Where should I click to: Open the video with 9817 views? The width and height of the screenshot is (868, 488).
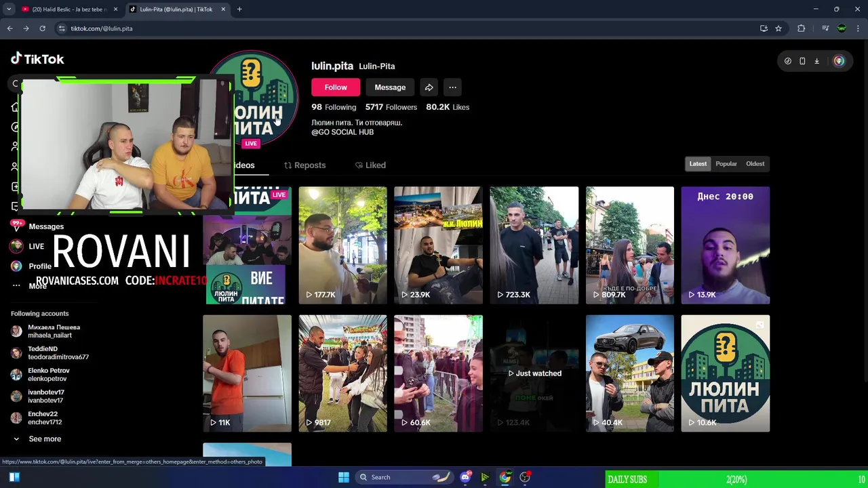(342, 373)
